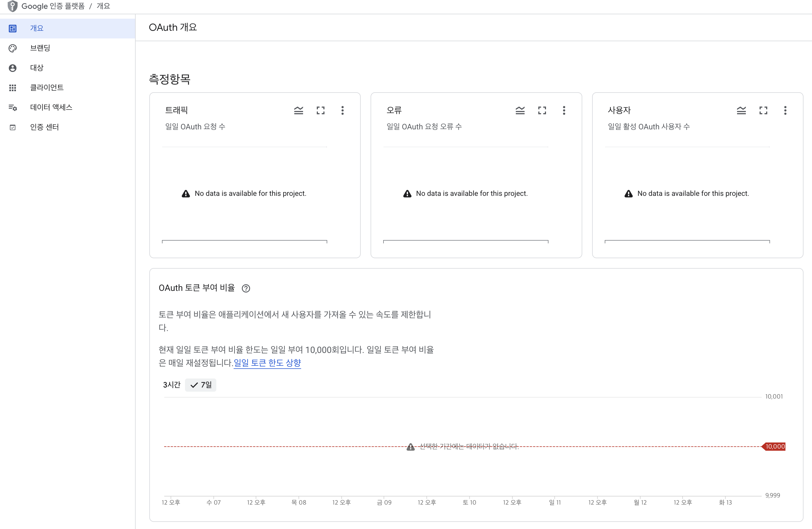The height and width of the screenshot is (529, 812).
Task: Click the 10,000 red limit marker
Action: pos(774,446)
